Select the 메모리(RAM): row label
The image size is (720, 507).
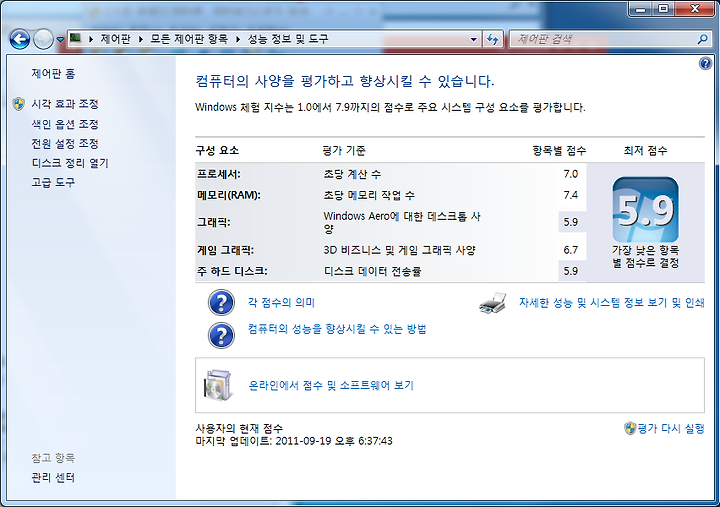click(229, 195)
